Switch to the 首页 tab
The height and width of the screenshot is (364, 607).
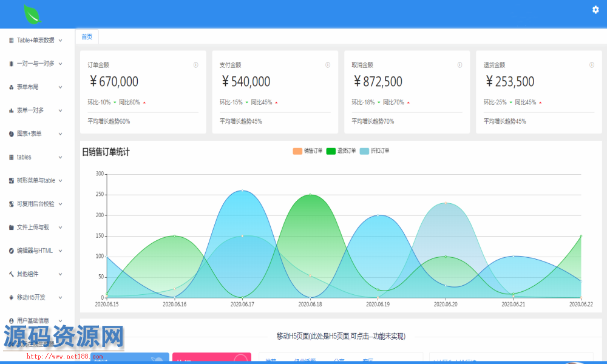pyautogui.click(x=87, y=36)
